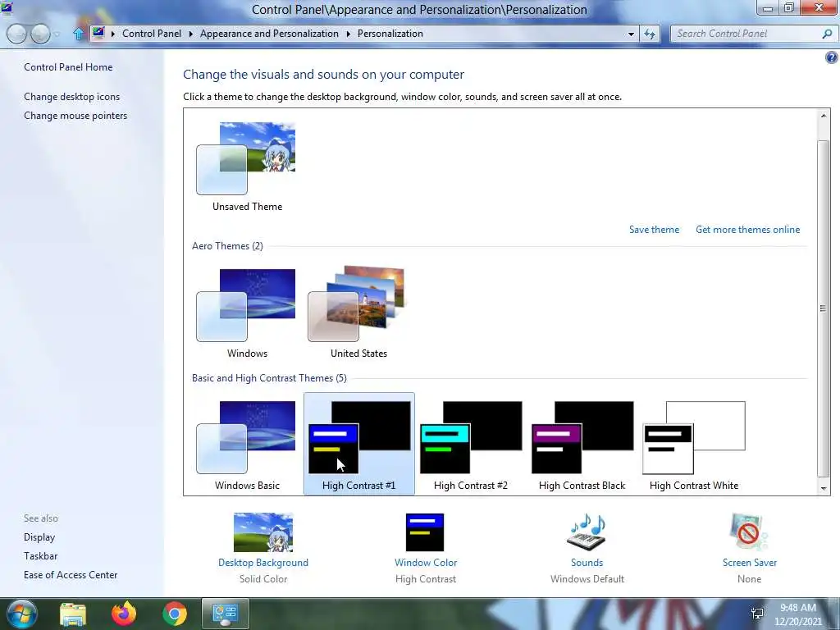Screen dimensions: 840x630
Task: Open Change desktop icons
Action: (x=72, y=97)
